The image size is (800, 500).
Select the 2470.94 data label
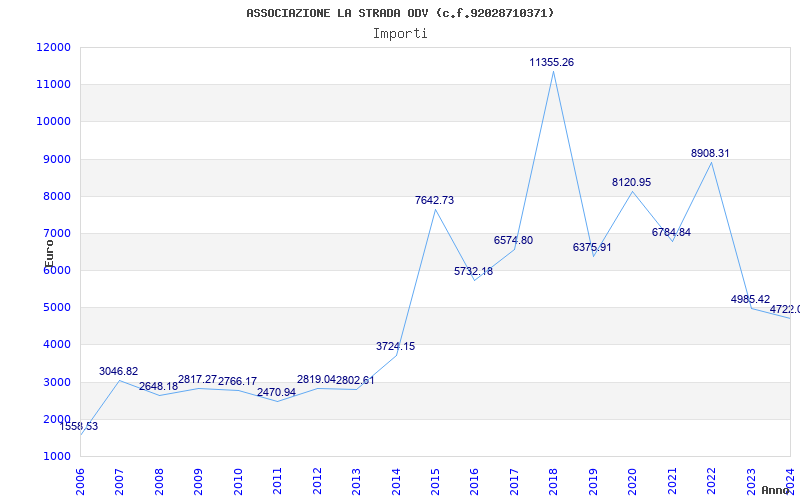coord(276,392)
